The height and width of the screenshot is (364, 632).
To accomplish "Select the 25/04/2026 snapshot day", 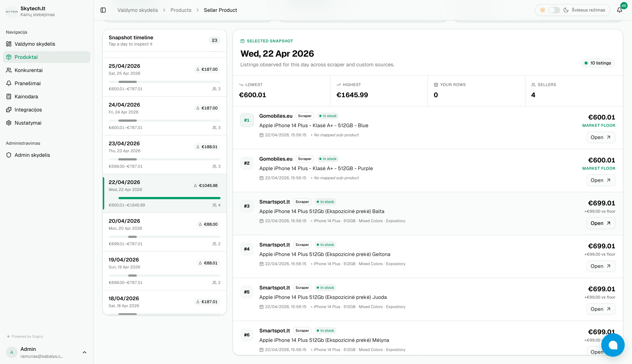I will pos(164,77).
